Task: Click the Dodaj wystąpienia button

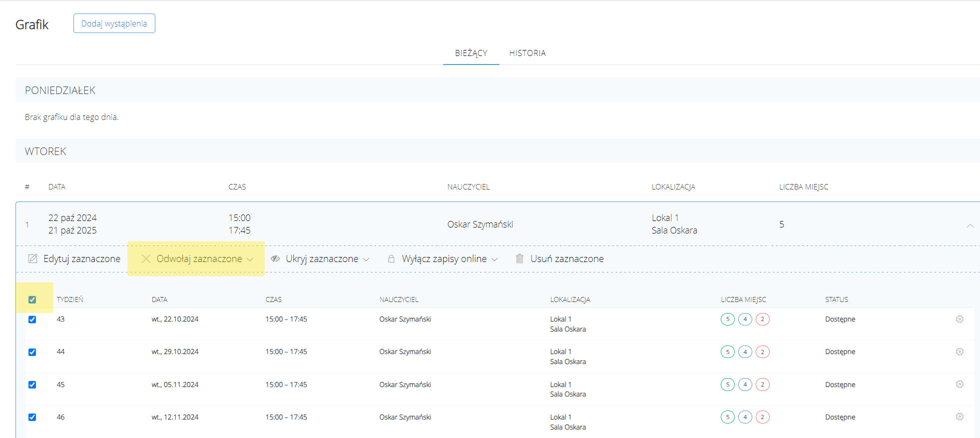Action: point(114,23)
